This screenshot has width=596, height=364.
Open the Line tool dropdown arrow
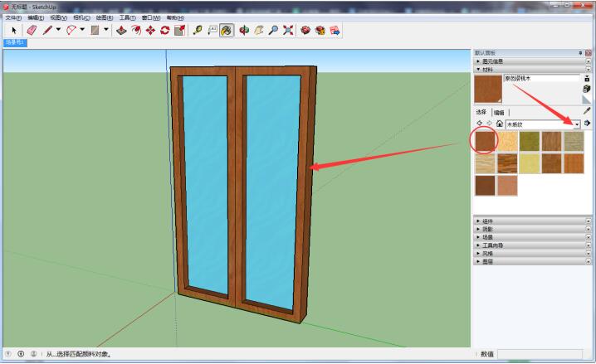[x=58, y=30]
